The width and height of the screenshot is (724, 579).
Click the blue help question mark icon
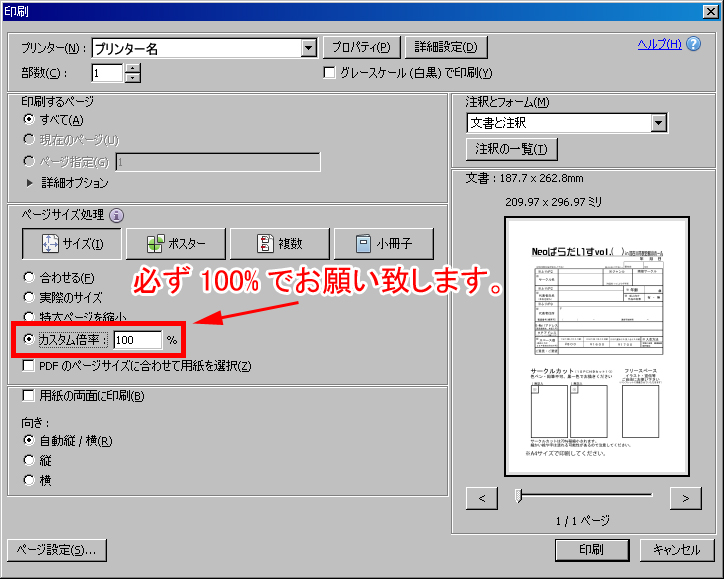(694, 45)
